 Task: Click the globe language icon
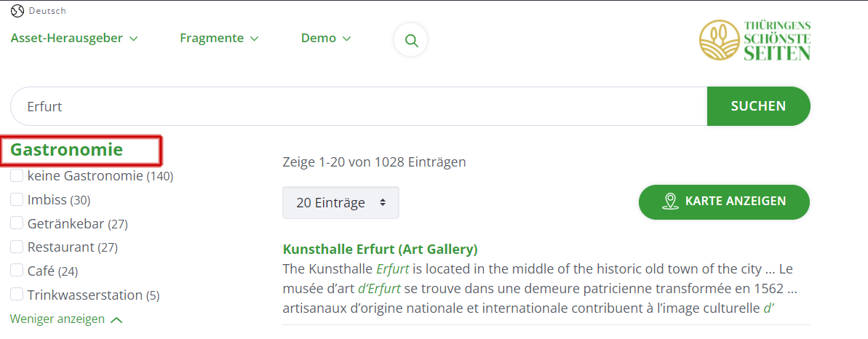click(x=17, y=10)
